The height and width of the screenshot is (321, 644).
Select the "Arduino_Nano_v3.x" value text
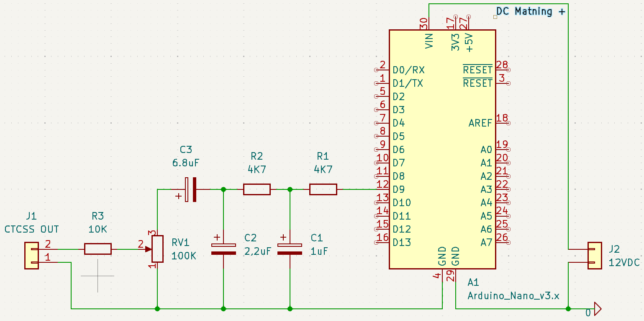513,295
